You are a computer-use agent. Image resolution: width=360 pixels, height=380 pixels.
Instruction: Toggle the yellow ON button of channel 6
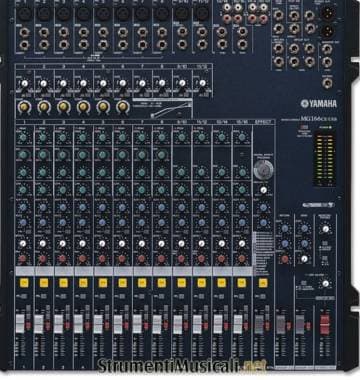pos(122,283)
